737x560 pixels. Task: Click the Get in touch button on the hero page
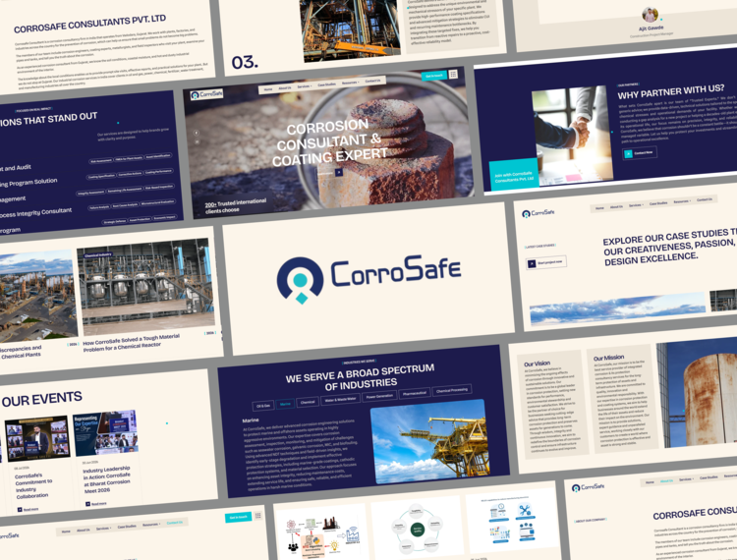pyautogui.click(x=433, y=76)
